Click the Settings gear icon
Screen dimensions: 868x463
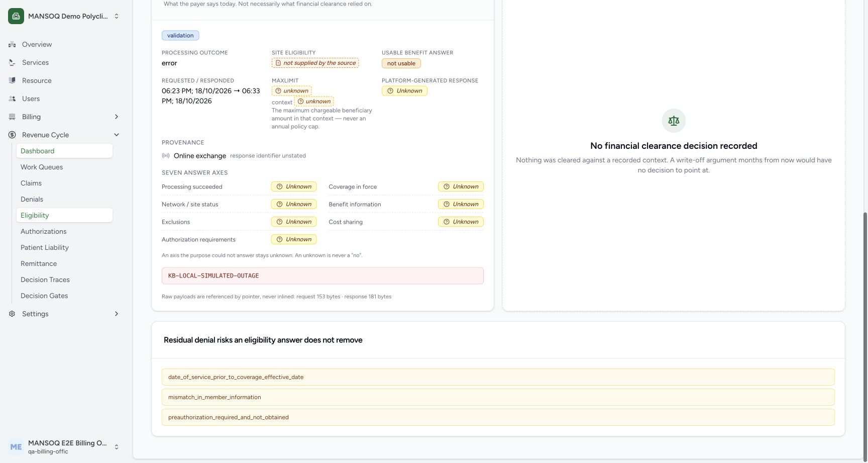[12, 314]
